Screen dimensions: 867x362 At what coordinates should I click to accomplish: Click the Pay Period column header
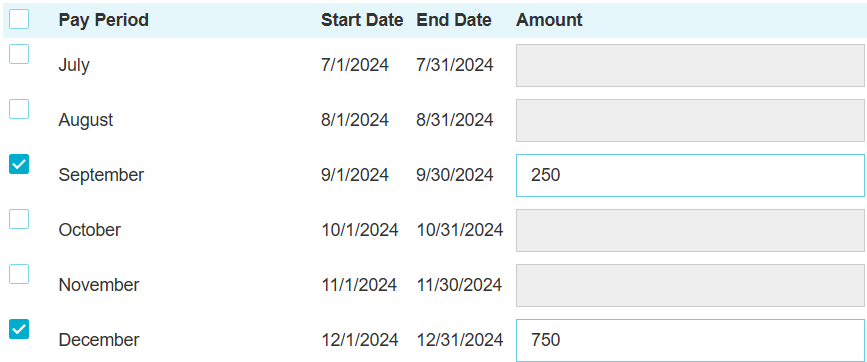coord(103,20)
